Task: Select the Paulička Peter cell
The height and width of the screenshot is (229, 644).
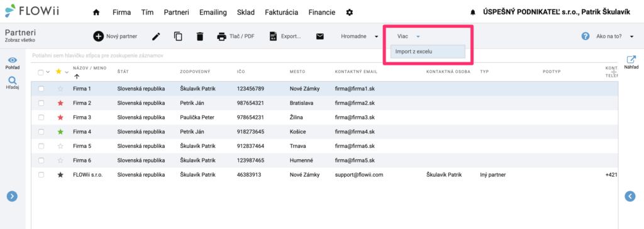Action: coord(197,117)
